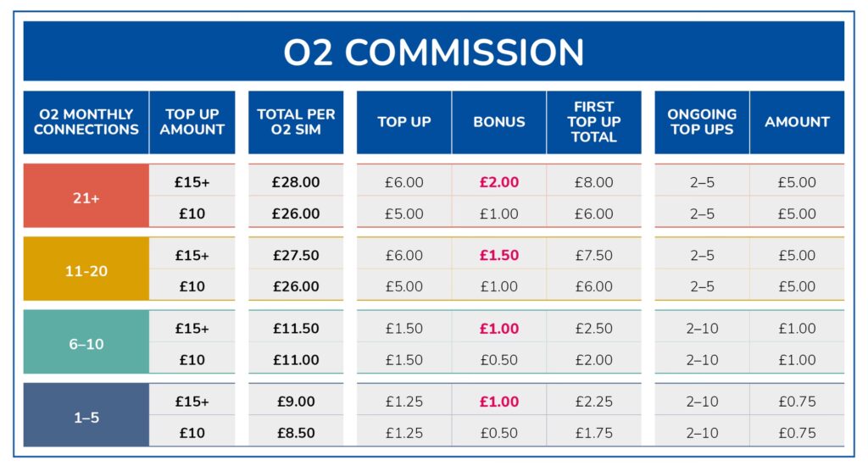Select the pink £1.50 bonus value
The width and height of the screenshot is (868, 471).
(x=498, y=255)
